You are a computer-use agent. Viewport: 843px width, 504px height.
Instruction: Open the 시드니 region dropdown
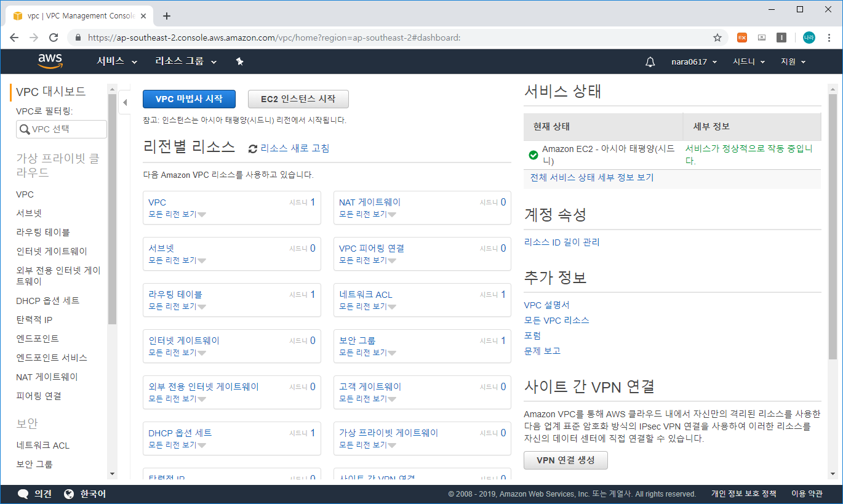[x=749, y=62]
